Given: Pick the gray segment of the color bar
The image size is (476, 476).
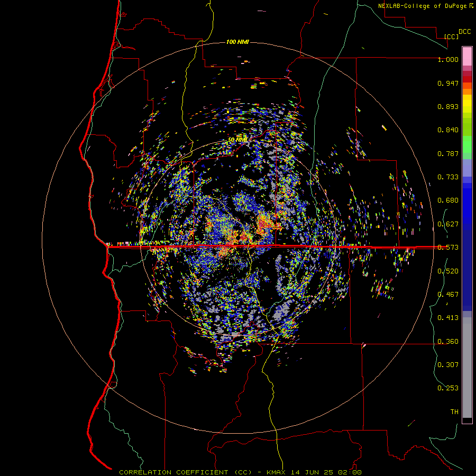Looking at the screenshot, I should tap(467, 368).
